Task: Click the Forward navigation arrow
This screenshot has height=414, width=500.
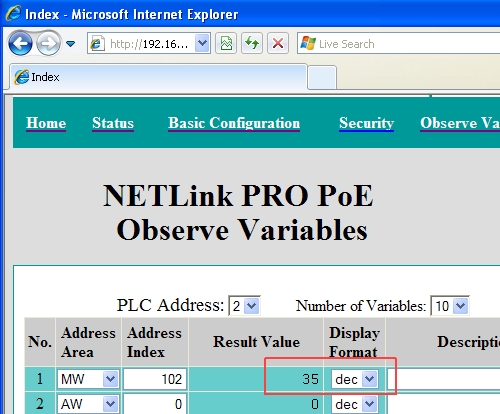Action: (48, 43)
